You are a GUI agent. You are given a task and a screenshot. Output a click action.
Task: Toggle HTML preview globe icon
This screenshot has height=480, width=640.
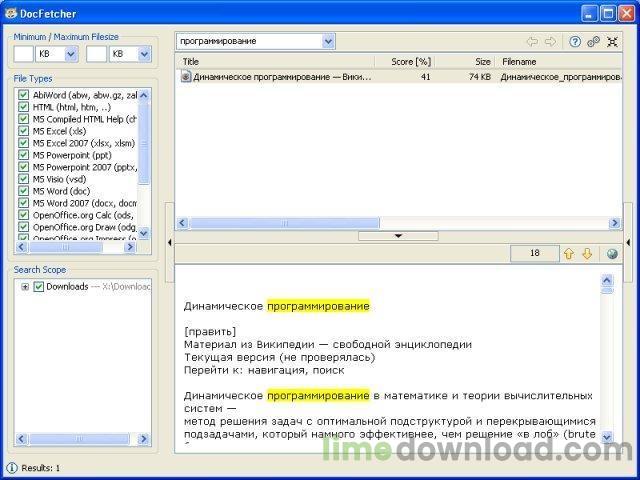tap(612, 254)
